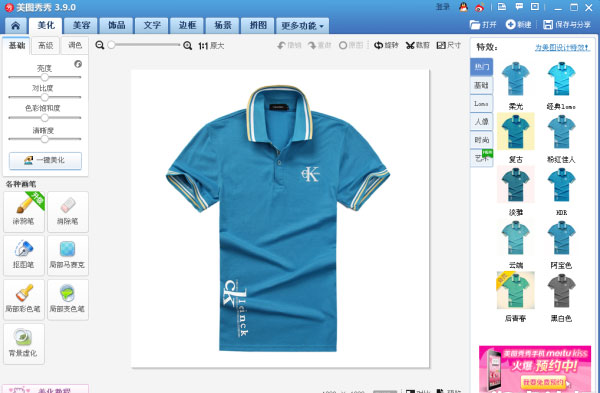Create a new image with 新建
This screenshot has height=393, width=600.
pos(518,25)
